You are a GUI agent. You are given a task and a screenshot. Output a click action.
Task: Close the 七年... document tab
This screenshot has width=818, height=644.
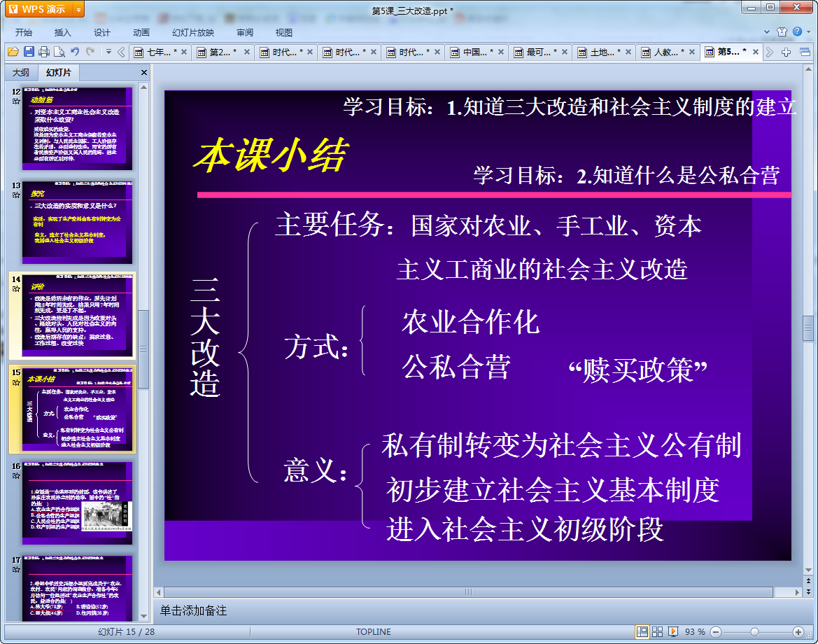tap(183, 52)
